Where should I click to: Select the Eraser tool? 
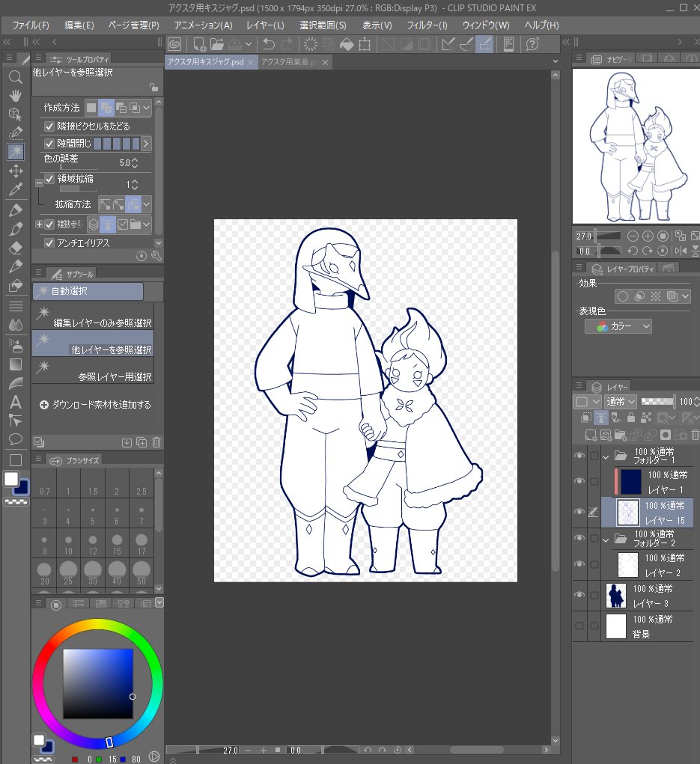pyautogui.click(x=16, y=248)
